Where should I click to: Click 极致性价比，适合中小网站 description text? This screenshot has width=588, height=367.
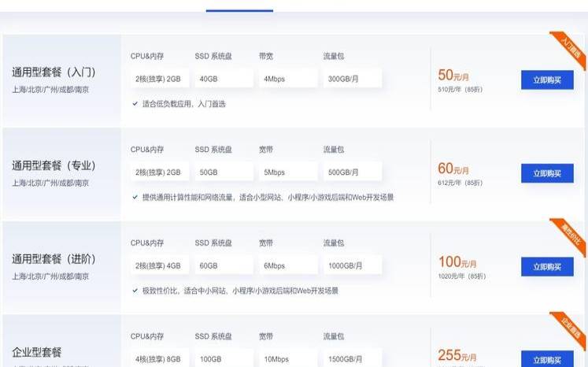[x=240, y=291]
